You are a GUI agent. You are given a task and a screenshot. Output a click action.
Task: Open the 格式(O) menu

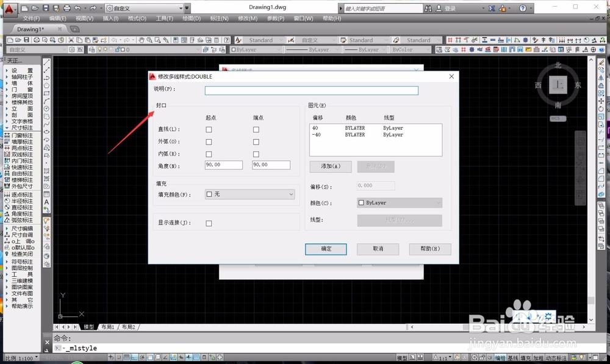137,18
